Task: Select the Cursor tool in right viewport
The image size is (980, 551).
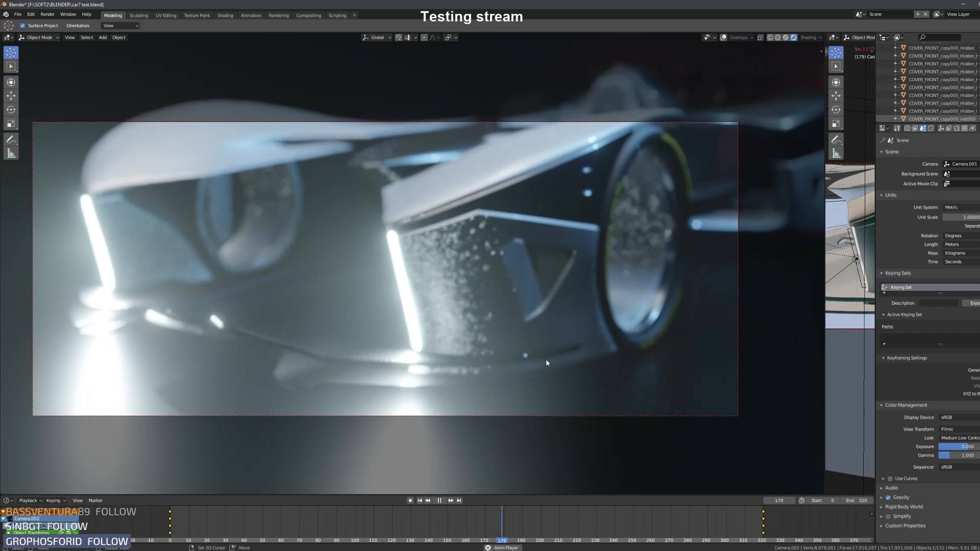Action: (x=836, y=53)
